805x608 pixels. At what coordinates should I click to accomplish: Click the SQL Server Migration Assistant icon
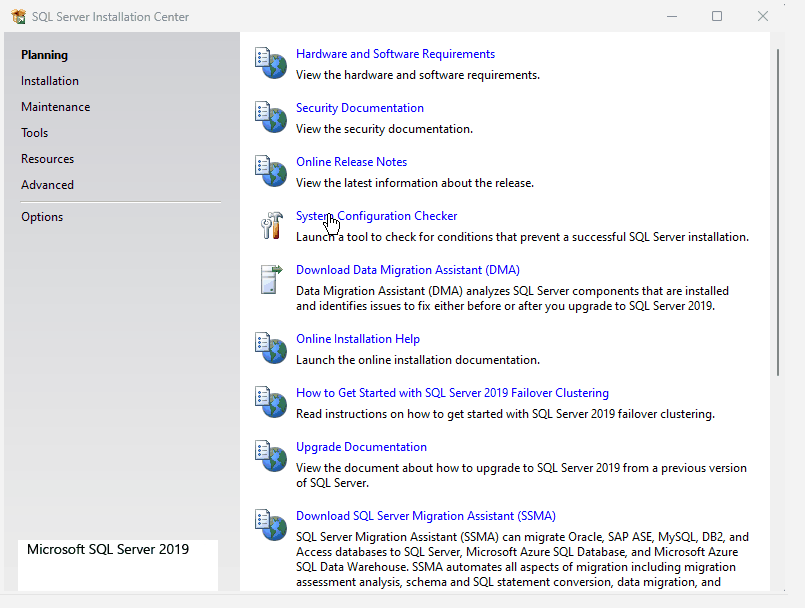click(271, 524)
